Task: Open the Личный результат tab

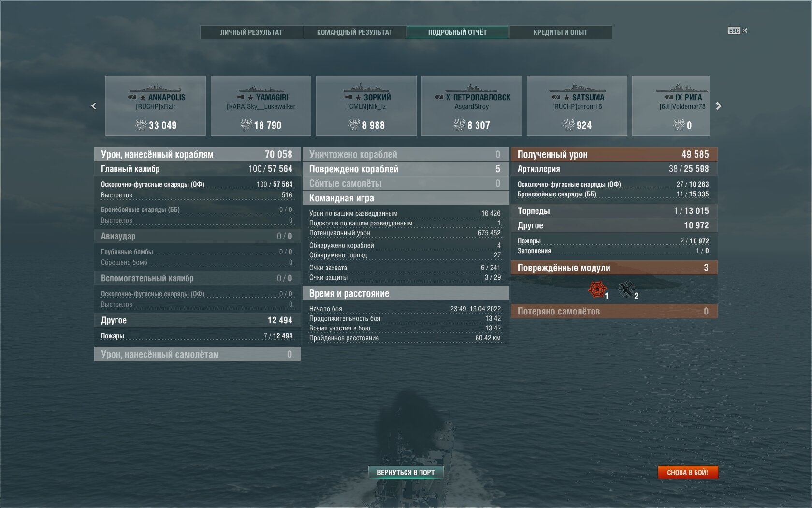Action: pyautogui.click(x=251, y=32)
